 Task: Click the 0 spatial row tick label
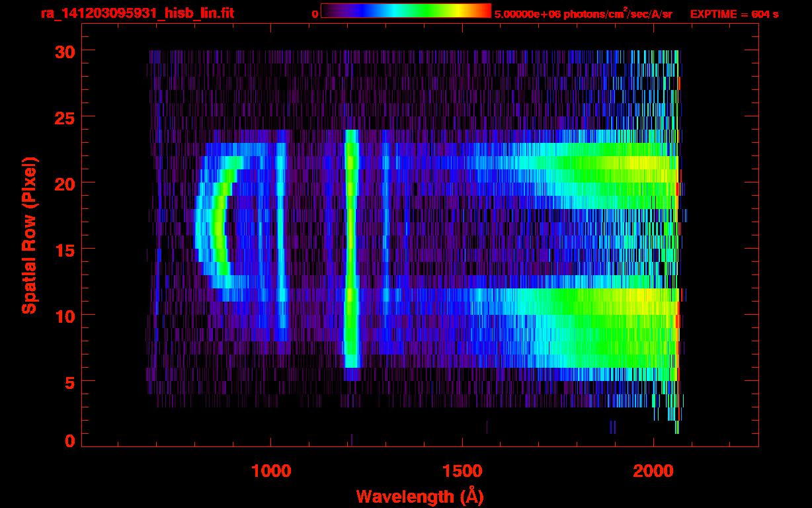pyautogui.click(x=70, y=441)
